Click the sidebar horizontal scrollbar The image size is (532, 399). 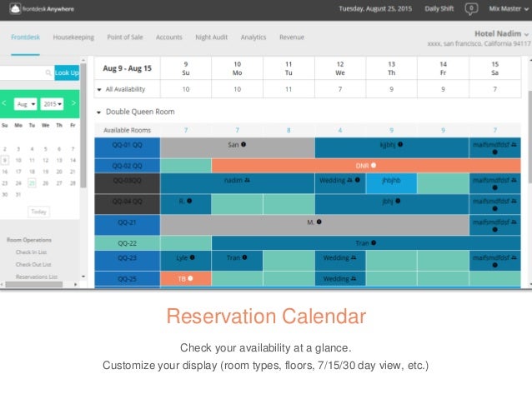click(x=34, y=284)
